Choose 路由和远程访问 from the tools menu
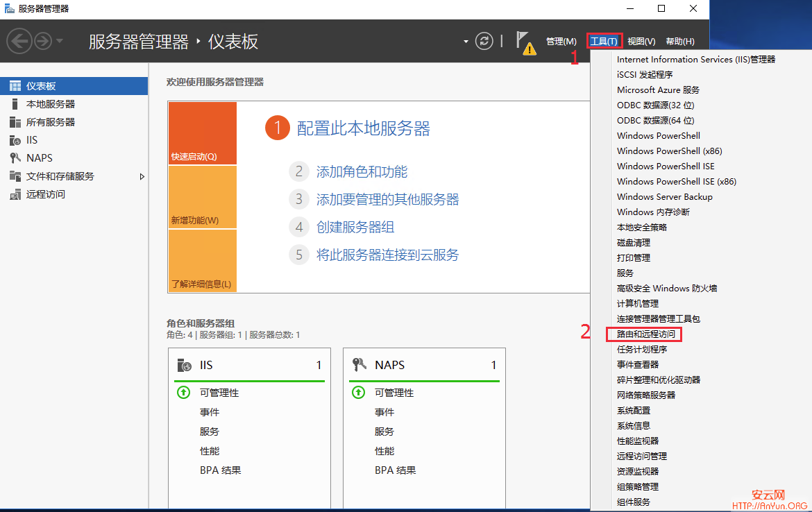 tap(645, 334)
